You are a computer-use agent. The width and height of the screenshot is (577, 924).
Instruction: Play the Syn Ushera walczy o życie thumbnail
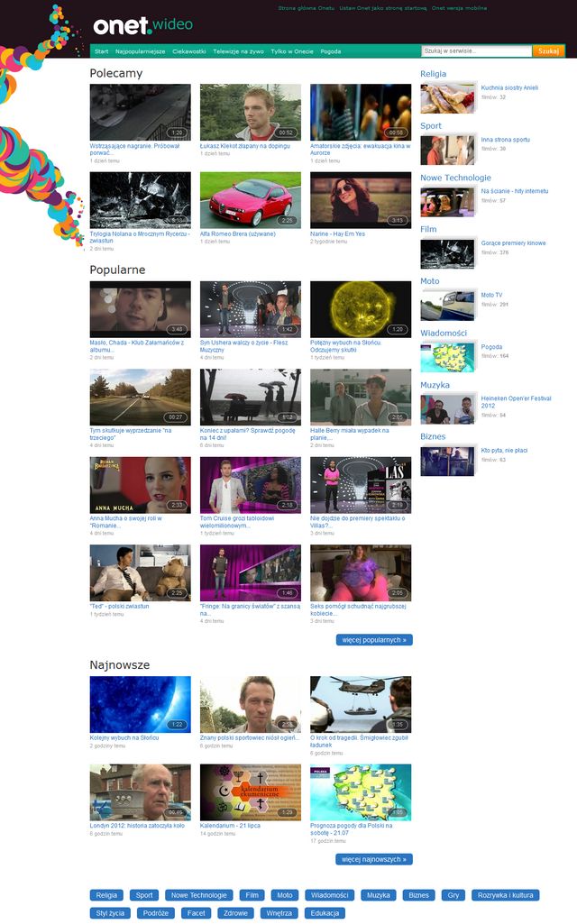pos(251,309)
